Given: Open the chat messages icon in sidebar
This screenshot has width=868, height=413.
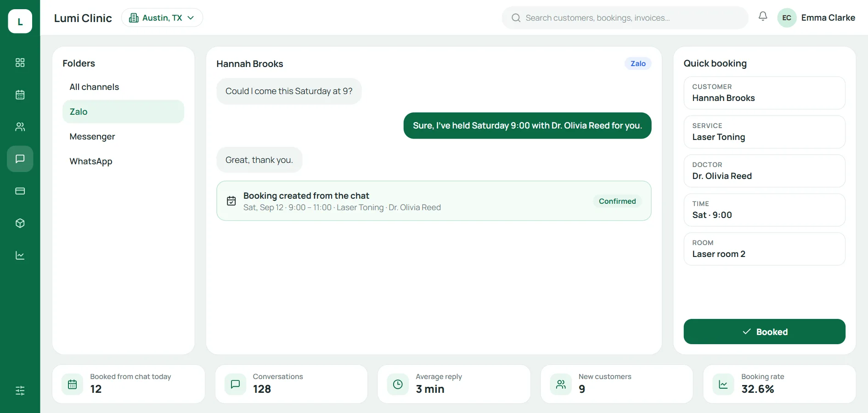Looking at the screenshot, I should coord(20,159).
